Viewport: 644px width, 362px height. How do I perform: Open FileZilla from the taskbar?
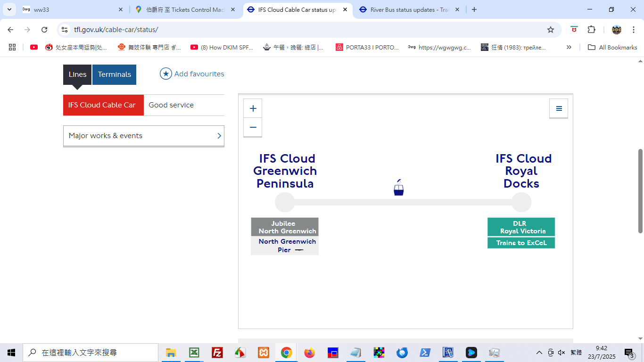(x=217, y=353)
